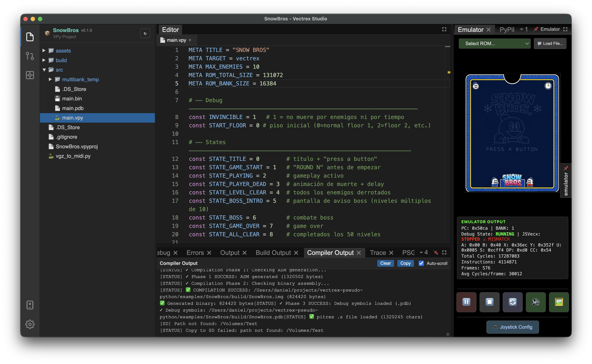Click the INVINCIBLE constant on line 8
The image size is (592, 364).
(226, 117)
